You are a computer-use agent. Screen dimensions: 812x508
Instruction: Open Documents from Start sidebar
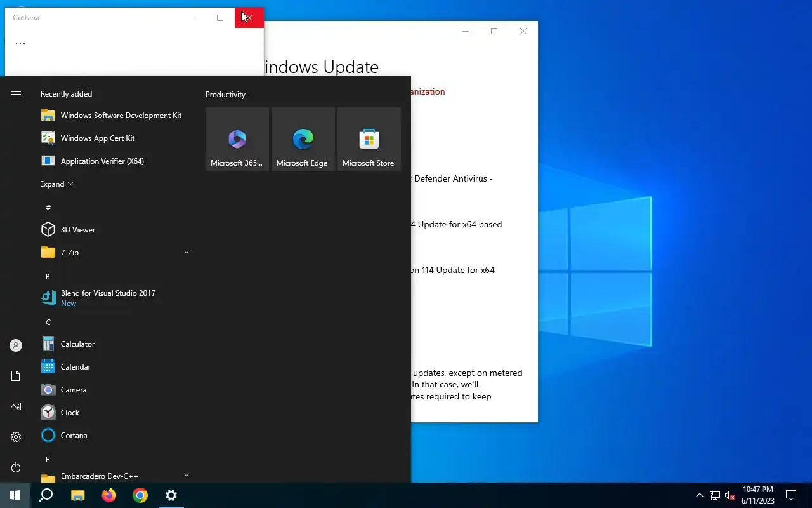coord(16,376)
